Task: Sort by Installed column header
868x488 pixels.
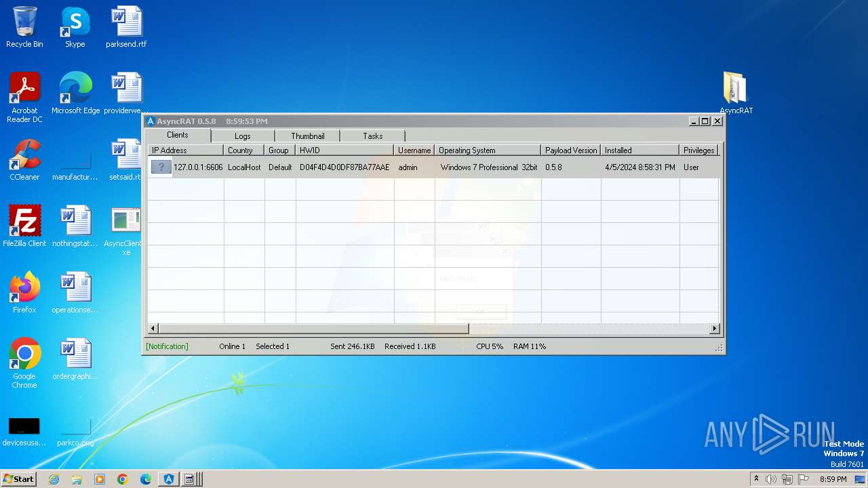Action: (640, 150)
